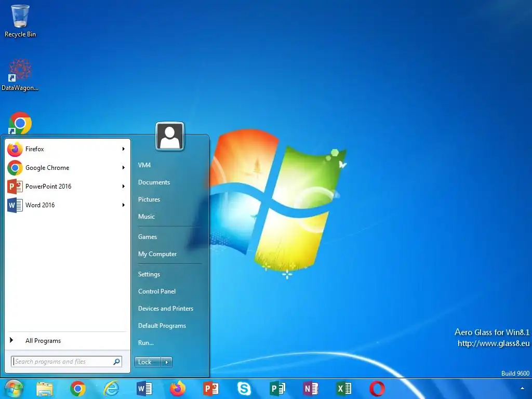Click the Lock button
The image size is (532, 399).
[148, 362]
